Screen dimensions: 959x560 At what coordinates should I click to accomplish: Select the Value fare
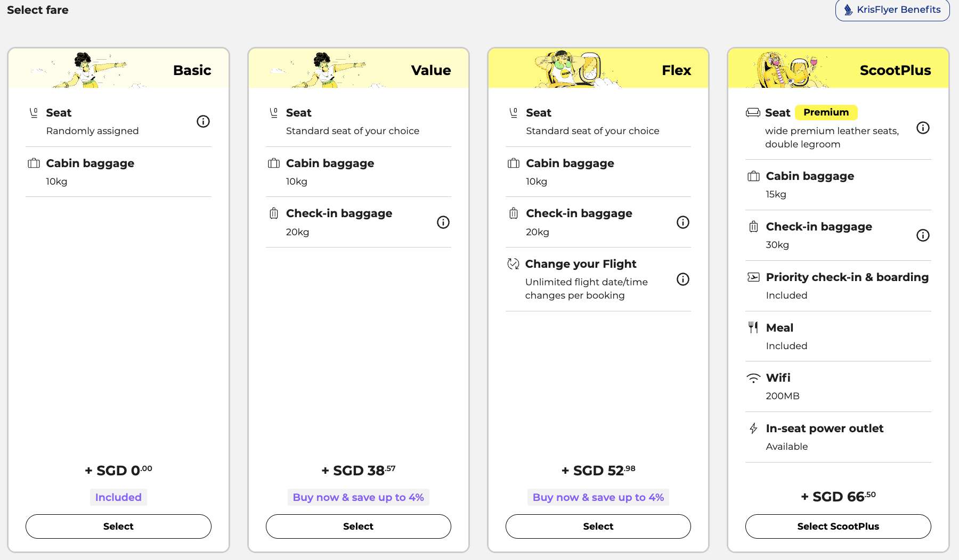tap(357, 526)
